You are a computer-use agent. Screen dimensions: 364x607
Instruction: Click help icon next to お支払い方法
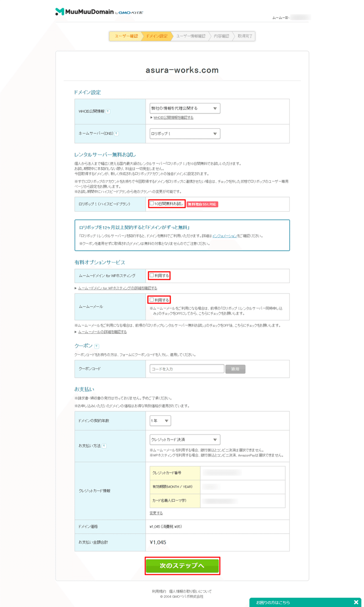click(104, 446)
